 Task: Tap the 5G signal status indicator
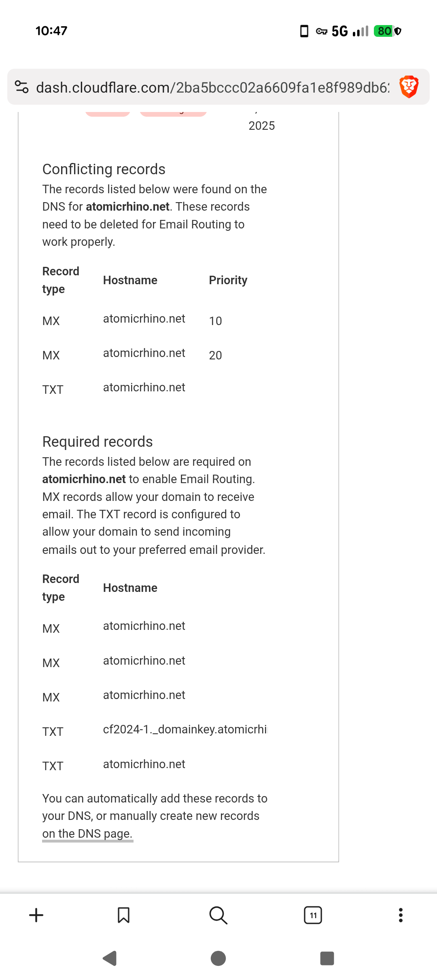tap(339, 31)
